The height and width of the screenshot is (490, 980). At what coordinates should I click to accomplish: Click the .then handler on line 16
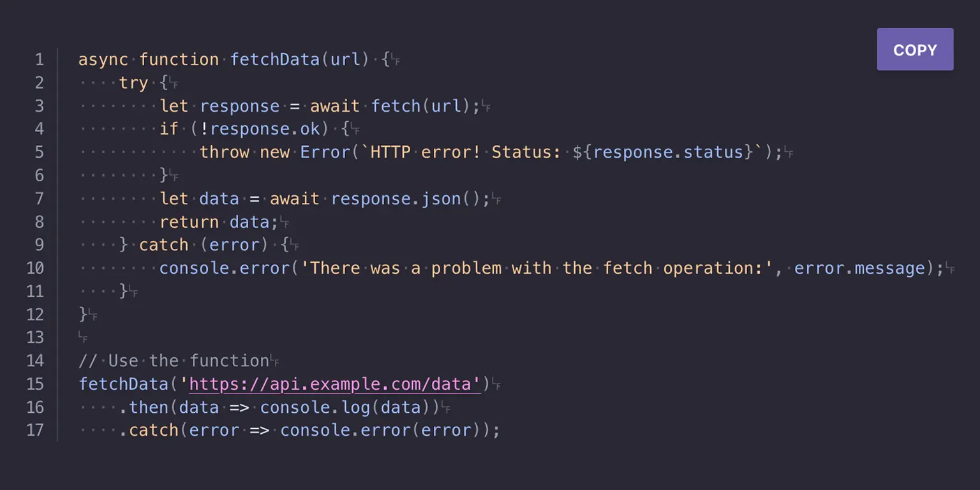click(144, 407)
